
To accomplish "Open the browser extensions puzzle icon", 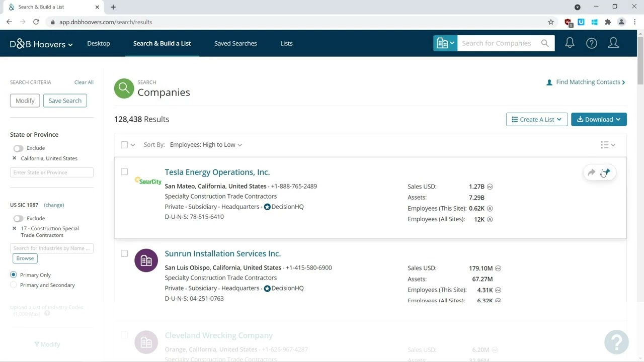I will pos(608,22).
